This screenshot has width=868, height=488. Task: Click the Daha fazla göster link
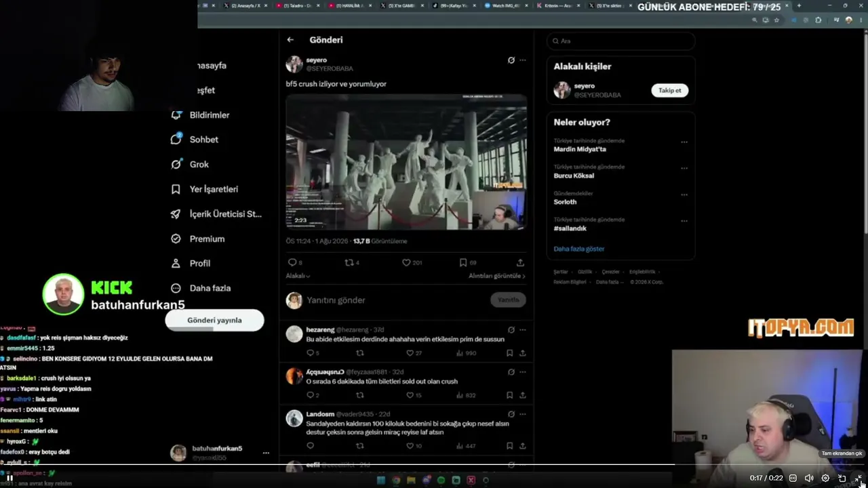point(579,249)
